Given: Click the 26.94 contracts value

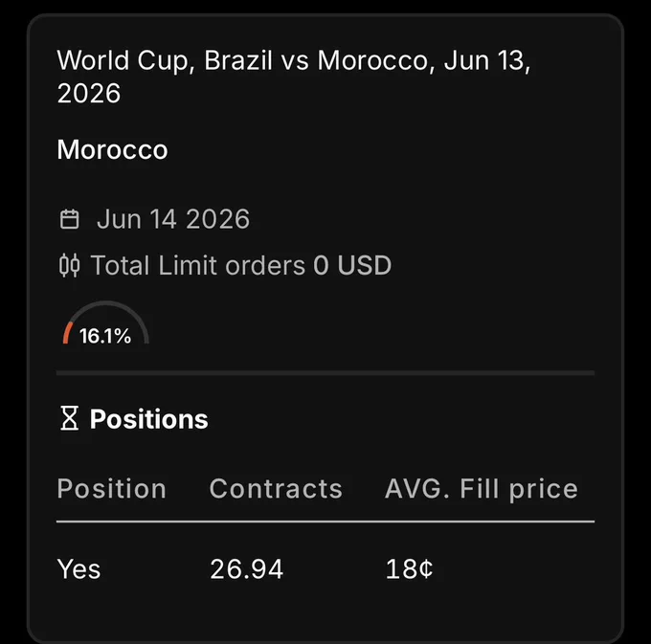Looking at the screenshot, I should (x=247, y=568).
